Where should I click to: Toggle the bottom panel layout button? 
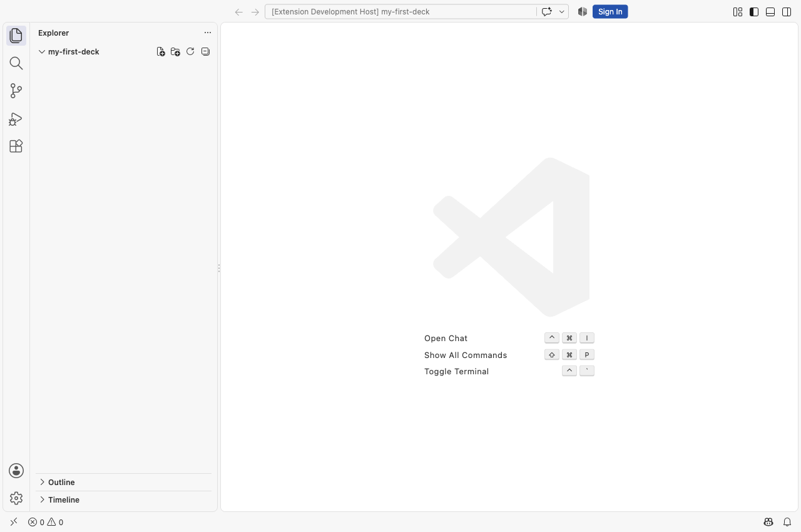770,12
